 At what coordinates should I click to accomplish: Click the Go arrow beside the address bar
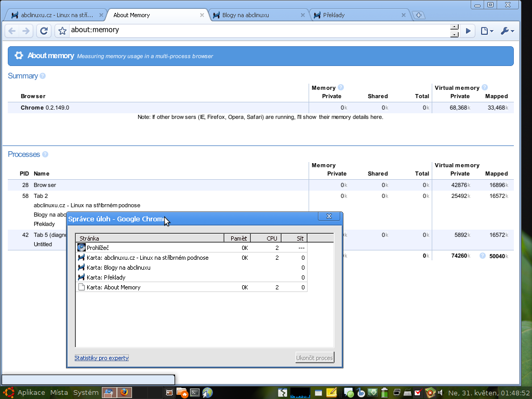(468, 31)
